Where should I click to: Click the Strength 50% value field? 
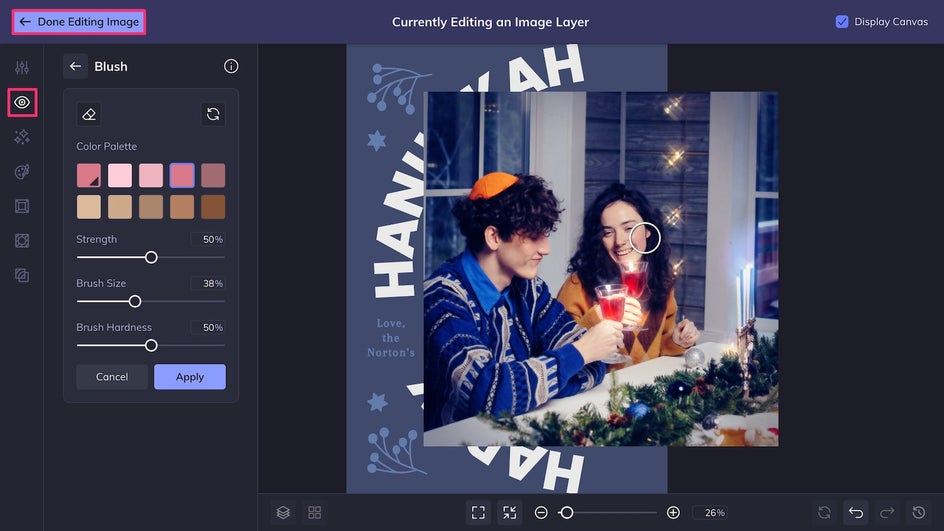point(208,239)
